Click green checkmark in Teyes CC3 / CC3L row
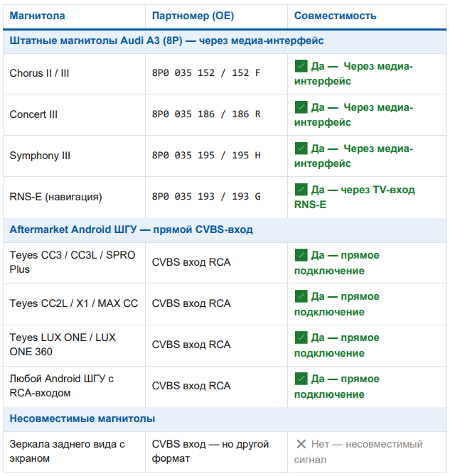450x476 pixels. click(301, 255)
